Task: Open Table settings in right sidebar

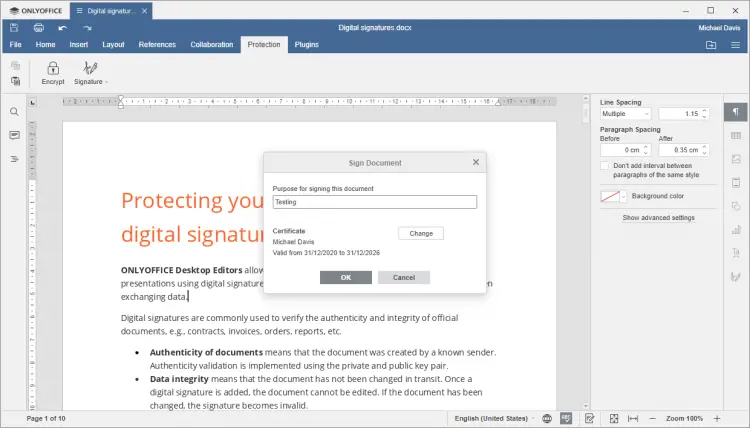Action: pyautogui.click(x=736, y=136)
